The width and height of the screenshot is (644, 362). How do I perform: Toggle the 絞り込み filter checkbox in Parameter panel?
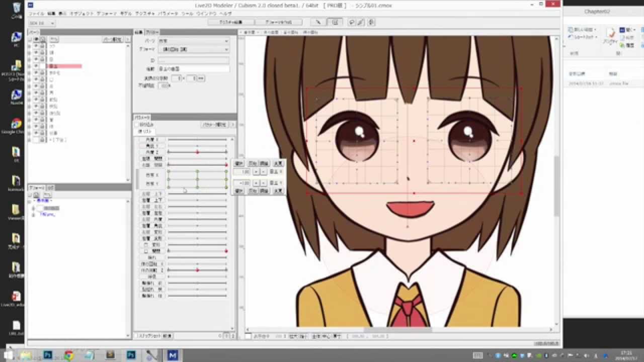(137, 124)
